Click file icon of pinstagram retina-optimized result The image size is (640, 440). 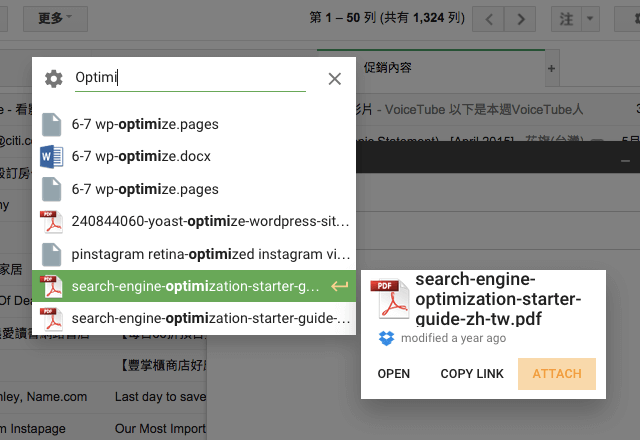[51, 254]
